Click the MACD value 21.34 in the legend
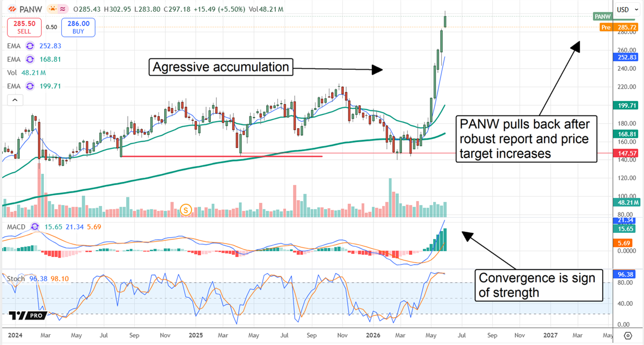This screenshot has width=644, height=345. [x=76, y=227]
